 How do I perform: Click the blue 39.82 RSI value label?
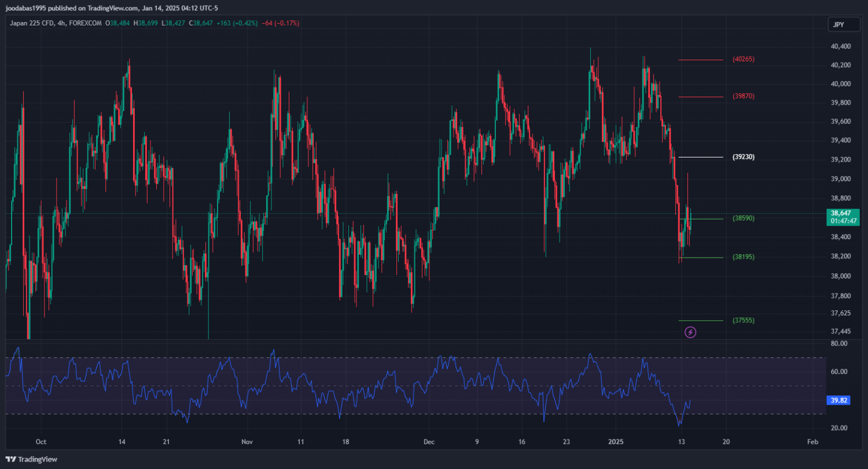tap(838, 400)
